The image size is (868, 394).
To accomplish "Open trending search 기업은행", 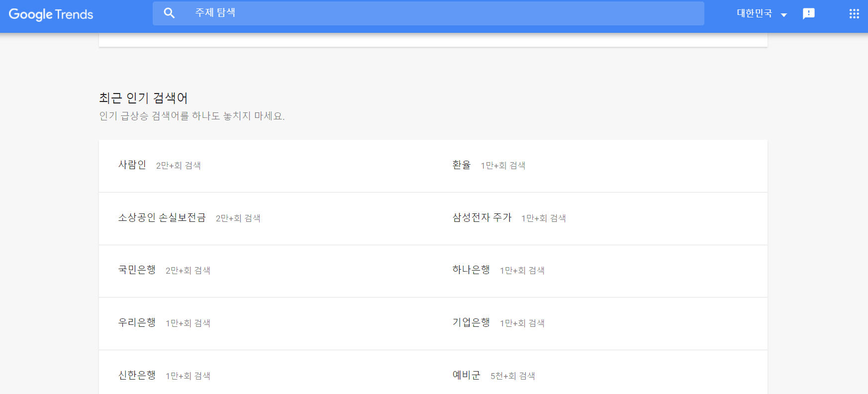I will tap(471, 322).
